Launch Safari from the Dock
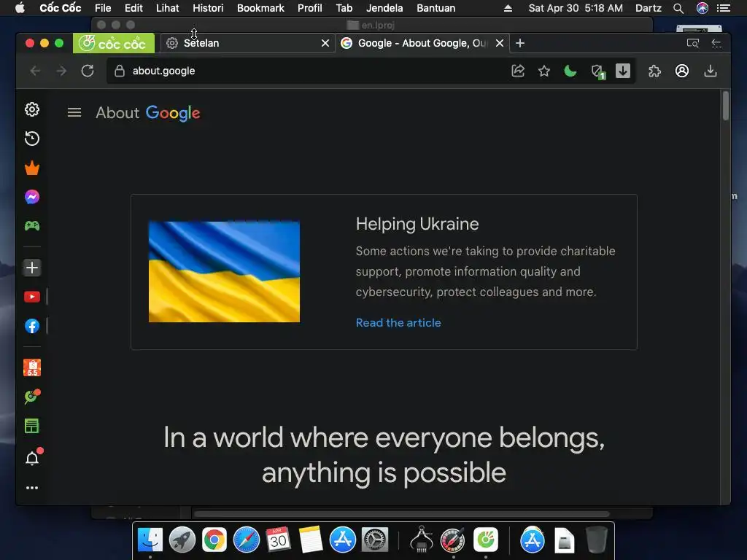The height and width of the screenshot is (560, 747). [x=247, y=540]
